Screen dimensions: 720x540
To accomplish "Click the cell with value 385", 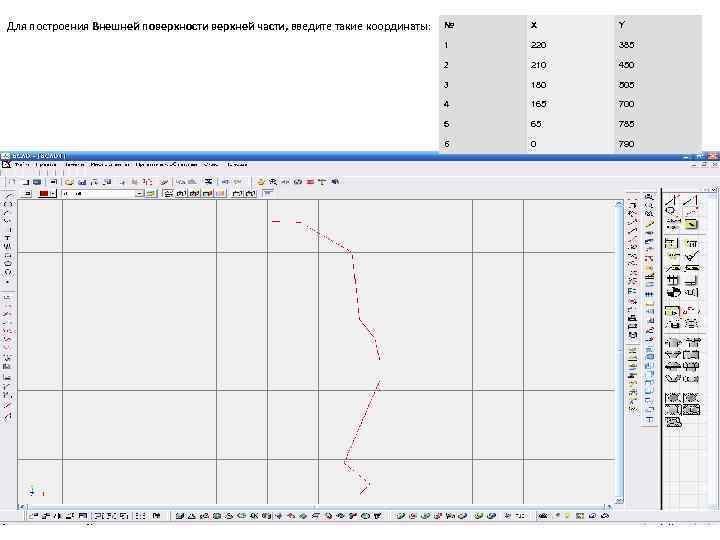I will coord(626,45).
